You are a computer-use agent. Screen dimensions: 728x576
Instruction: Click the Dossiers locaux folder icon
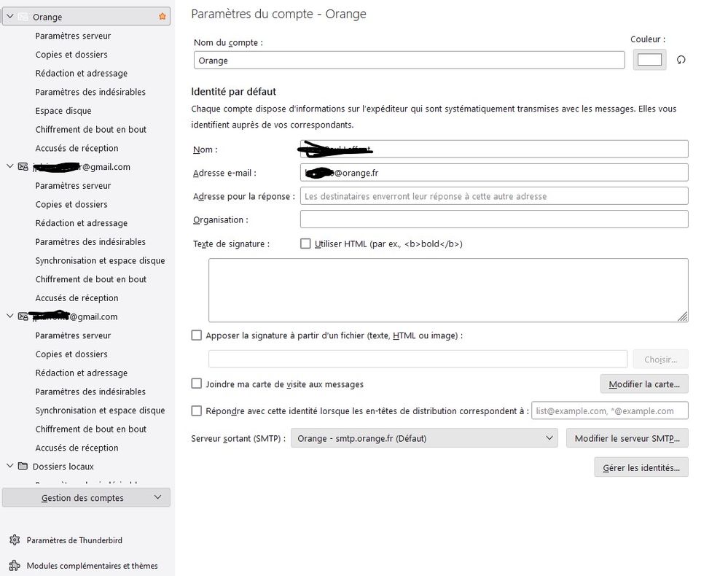[x=23, y=467]
